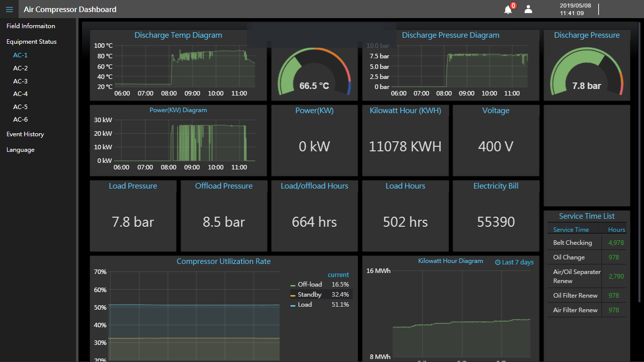Click the clock icon beside Last 7 days
Viewport: 644px width, 362px height.
(498, 262)
